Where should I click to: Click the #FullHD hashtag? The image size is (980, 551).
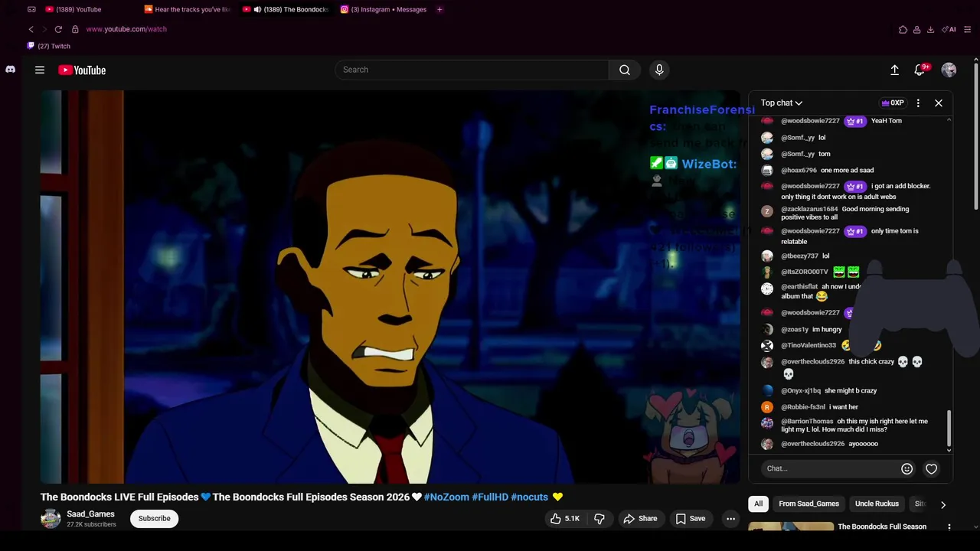(x=490, y=497)
